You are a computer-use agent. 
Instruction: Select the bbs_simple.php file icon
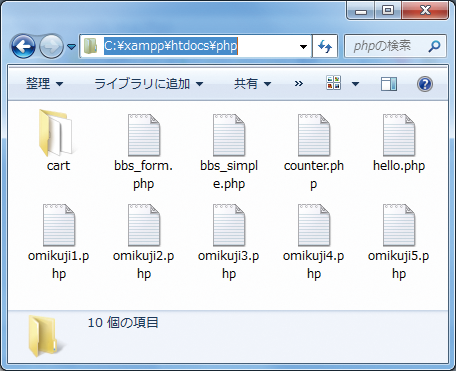[x=229, y=135]
